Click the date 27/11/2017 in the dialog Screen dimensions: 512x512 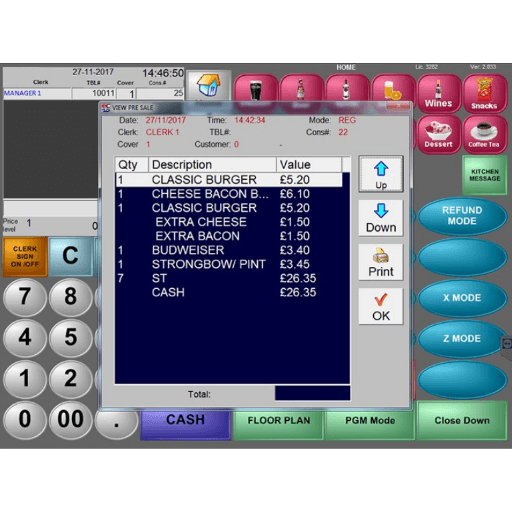click(166, 120)
